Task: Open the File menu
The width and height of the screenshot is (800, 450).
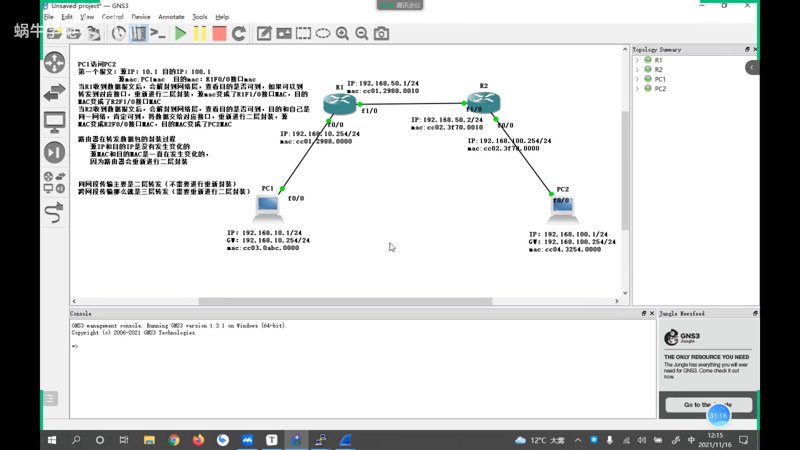Action: click(x=48, y=17)
